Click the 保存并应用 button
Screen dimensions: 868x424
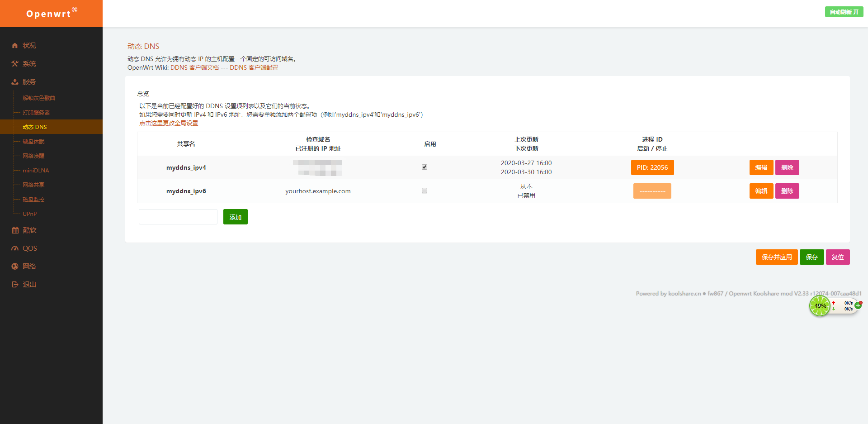(x=776, y=257)
